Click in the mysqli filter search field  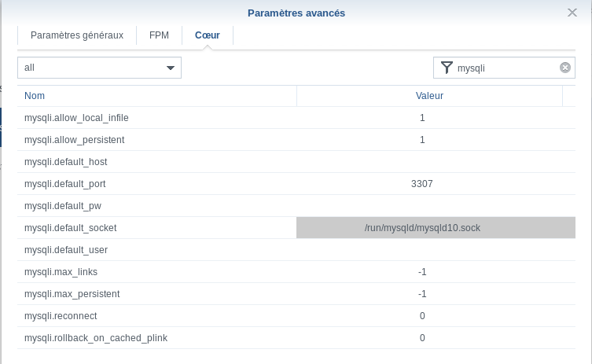[505, 68]
